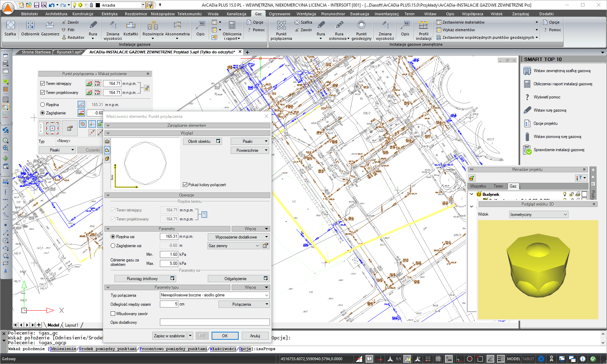Screen dimensions: 607x364
Task: Open the Gaz ziemny combo box
Action: coord(234,245)
